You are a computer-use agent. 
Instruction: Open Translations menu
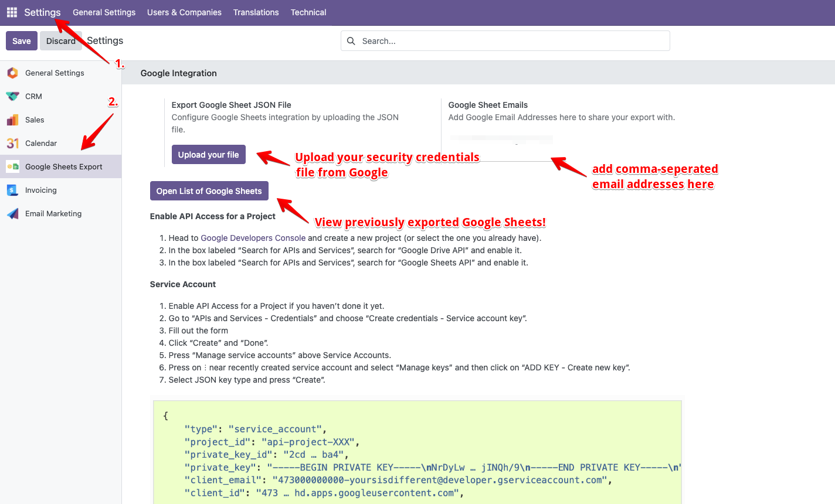coord(256,12)
